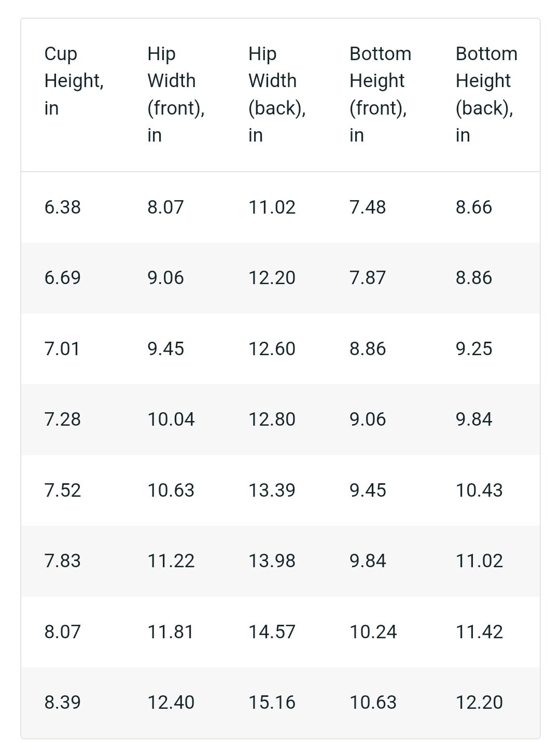Select hip width front value 10.63
This screenshot has height=743, width=560.
171,490
